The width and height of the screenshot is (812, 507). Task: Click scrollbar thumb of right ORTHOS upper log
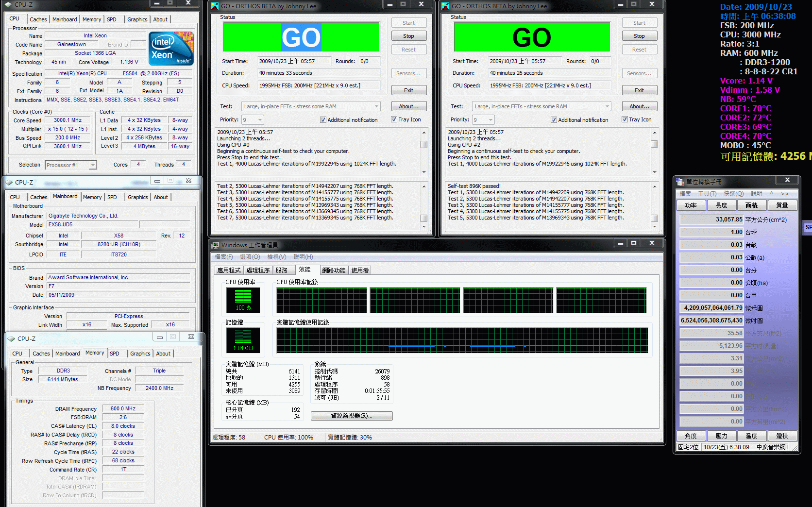click(x=655, y=144)
